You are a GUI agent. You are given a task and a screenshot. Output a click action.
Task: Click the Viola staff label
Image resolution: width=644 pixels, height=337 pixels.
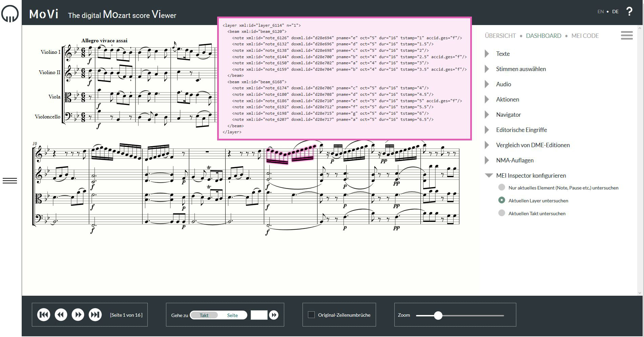point(54,97)
